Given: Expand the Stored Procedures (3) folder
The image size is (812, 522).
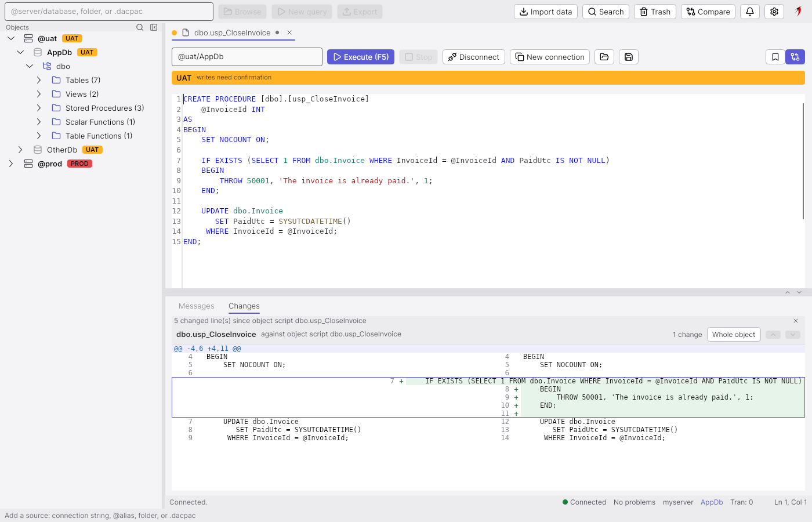Looking at the screenshot, I should point(39,108).
